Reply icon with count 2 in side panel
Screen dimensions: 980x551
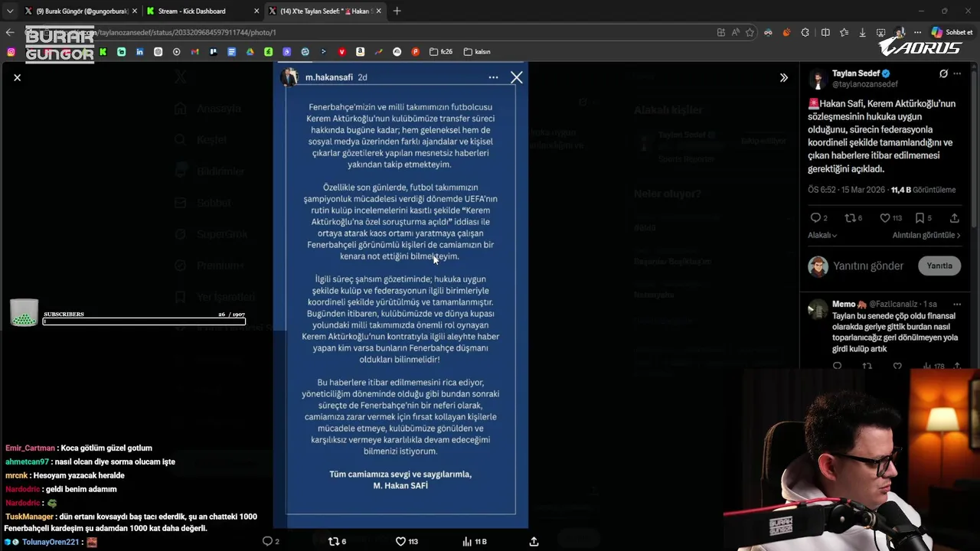(818, 218)
